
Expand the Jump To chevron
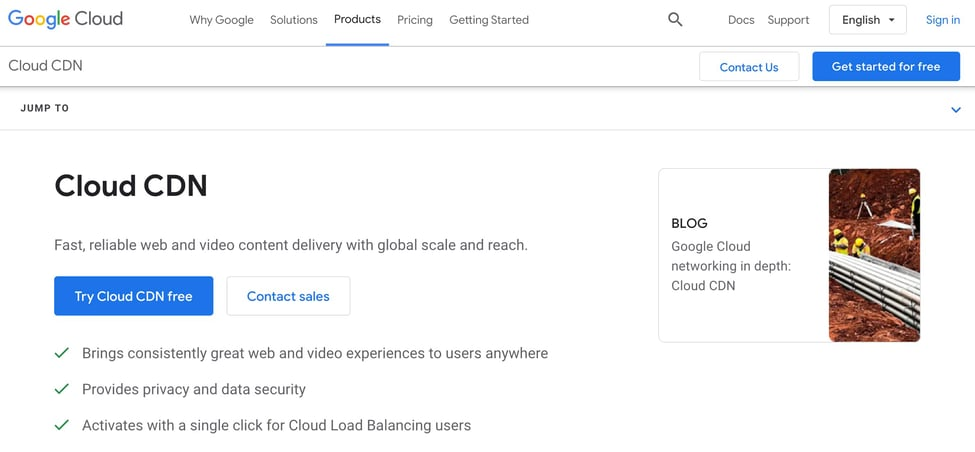[956, 109]
